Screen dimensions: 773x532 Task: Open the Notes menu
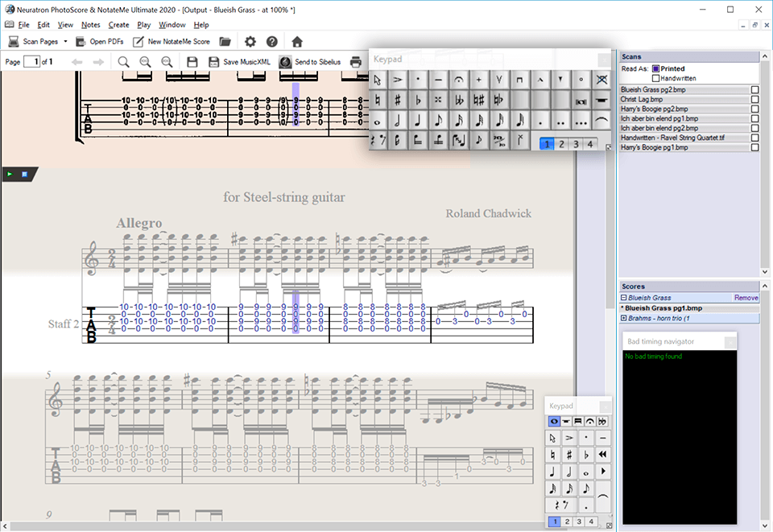point(90,25)
